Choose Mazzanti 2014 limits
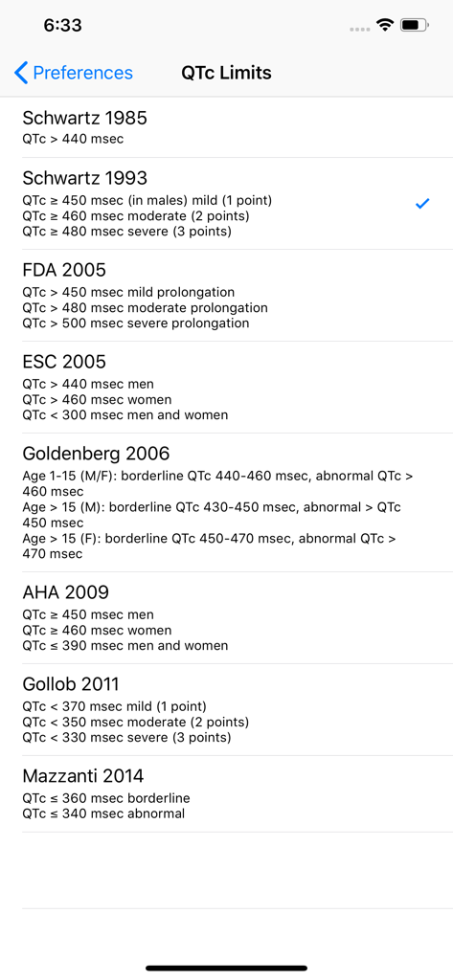 point(226,793)
